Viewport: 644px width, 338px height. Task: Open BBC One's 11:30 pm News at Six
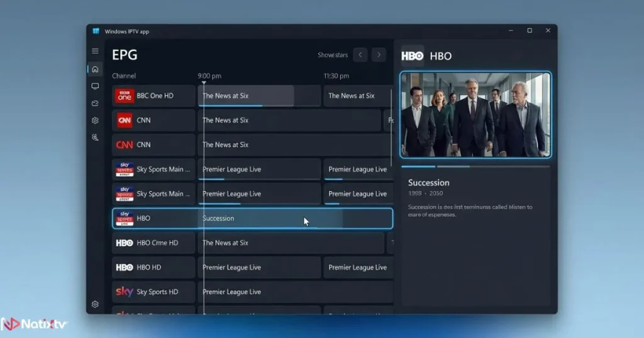click(358, 95)
